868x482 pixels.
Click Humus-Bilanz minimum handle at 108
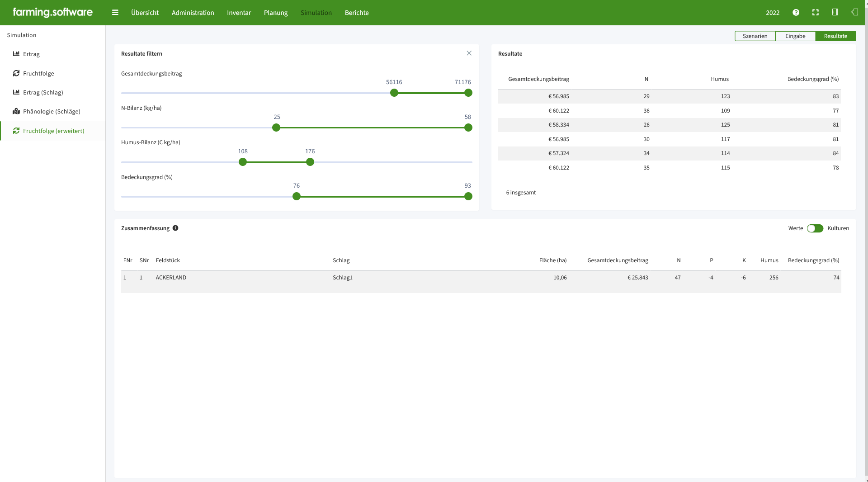(243, 162)
